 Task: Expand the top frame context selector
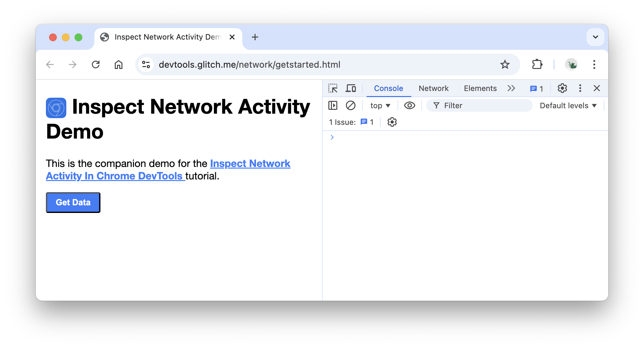[380, 105]
